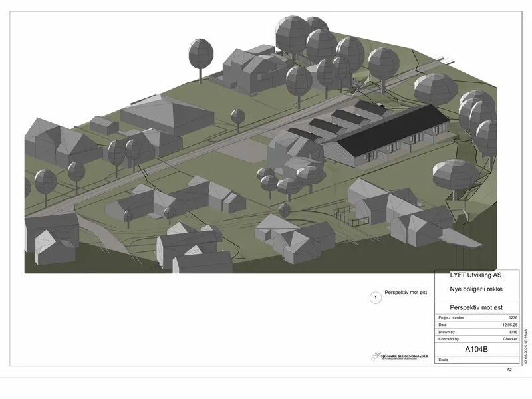Viewport: 532px width, 399px height.
Task: Click the date value 12.05.25
Action: [x=510, y=325]
